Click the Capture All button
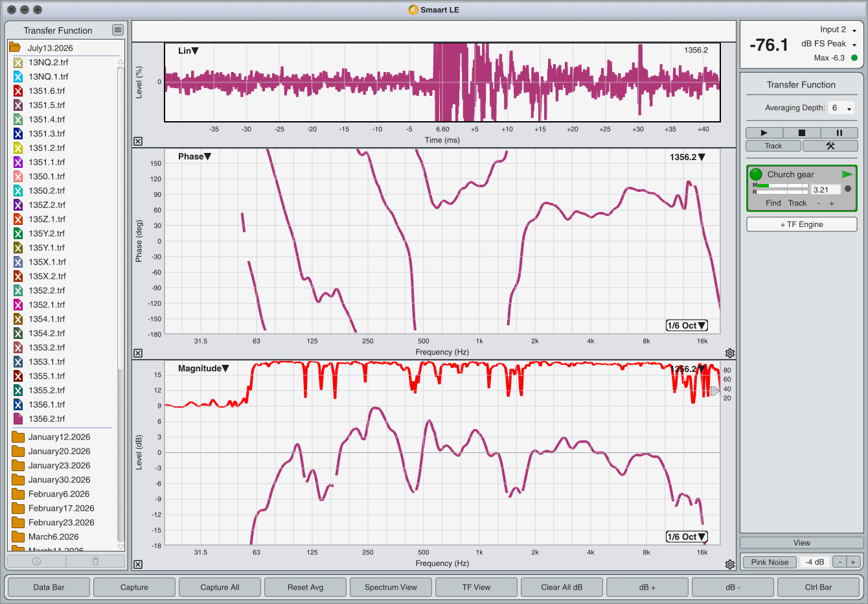This screenshot has height=604, width=868. pyautogui.click(x=220, y=587)
